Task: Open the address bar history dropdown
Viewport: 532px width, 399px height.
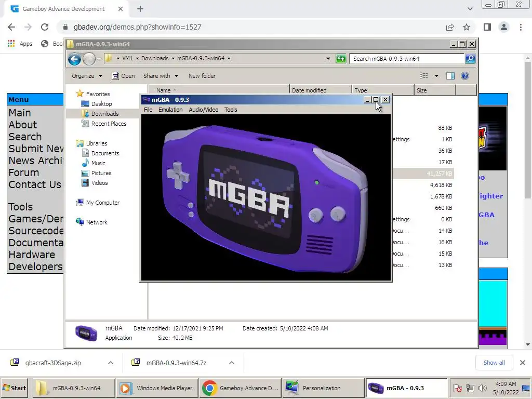Action: point(328,59)
